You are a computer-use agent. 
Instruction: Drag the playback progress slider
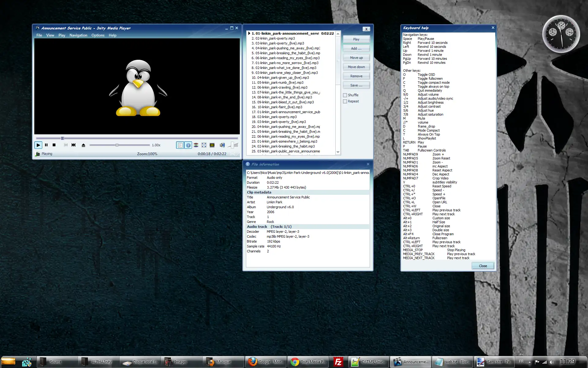point(62,138)
